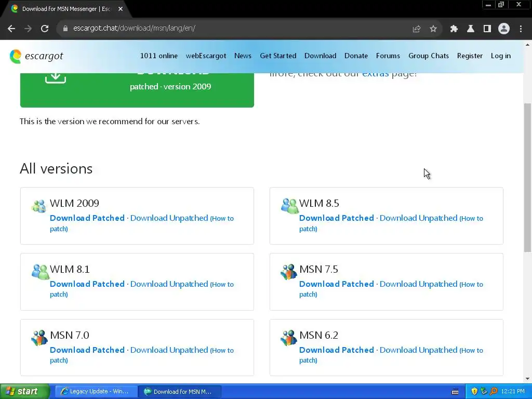Open Get Started in navigation
The width and height of the screenshot is (532, 399).
[x=278, y=56]
